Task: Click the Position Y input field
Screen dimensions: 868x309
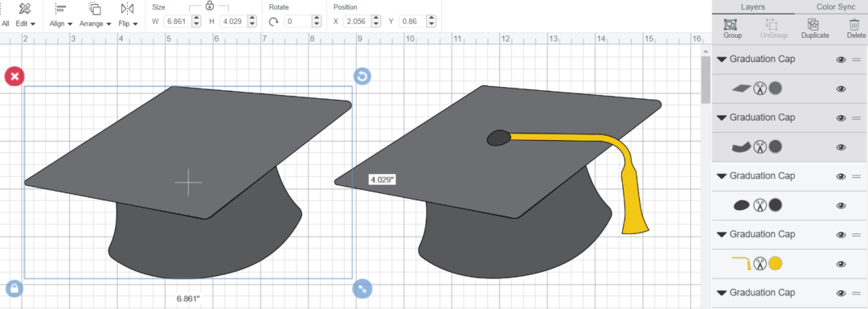Action: click(413, 22)
